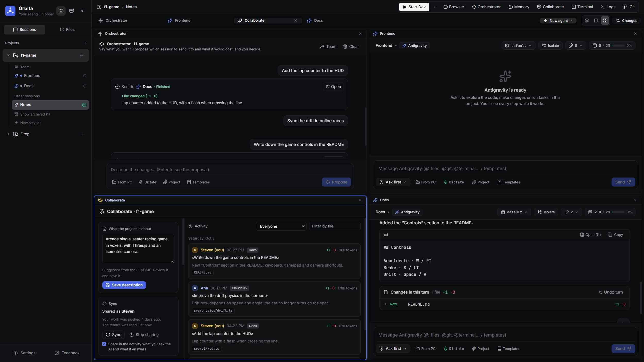Viewport: 644px width, 362px height.
Task: Click Undo turn in Docs panel
Action: (x=611, y=292)
